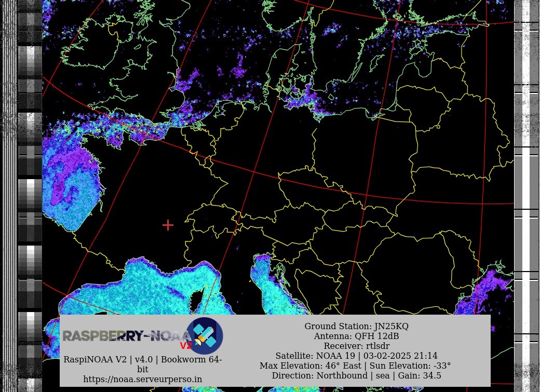Click the red cross ground station marker
Image resolution: width=540 pixels, height=392 pixels.
[168, 225]
